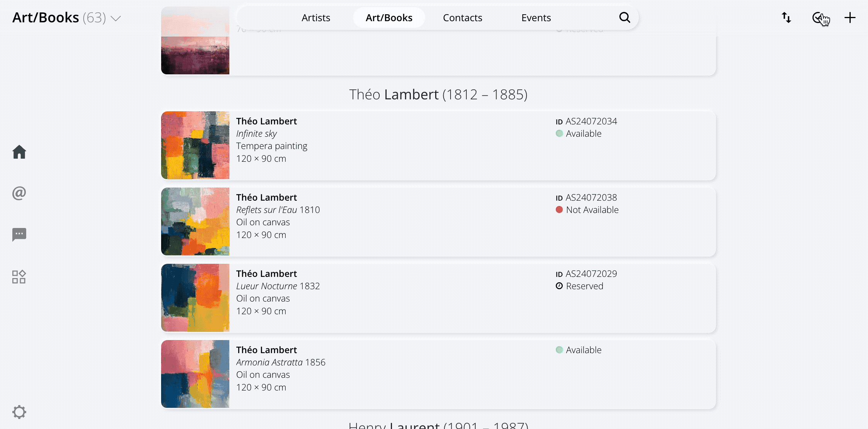Open the apps grid icon in sidebar
Image resolution: width=868 pixels, height=429 pixels.
[x=19, y=277]
